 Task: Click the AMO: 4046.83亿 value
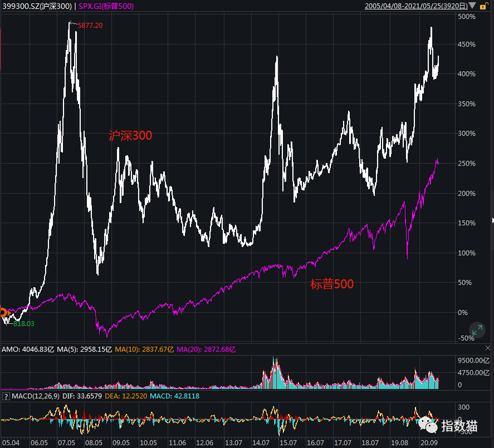pyautogui.click(x=28, y=349)
